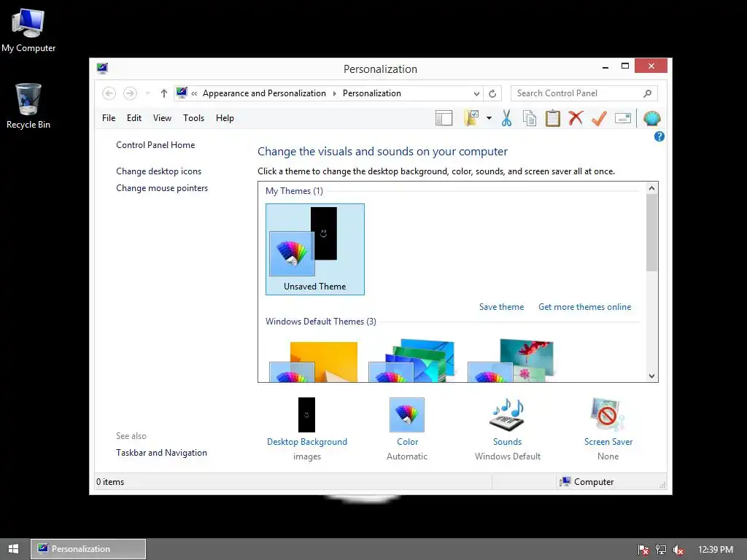Open the View menu
Viewport: 747px width, 560px height.
tap(162, 118)
